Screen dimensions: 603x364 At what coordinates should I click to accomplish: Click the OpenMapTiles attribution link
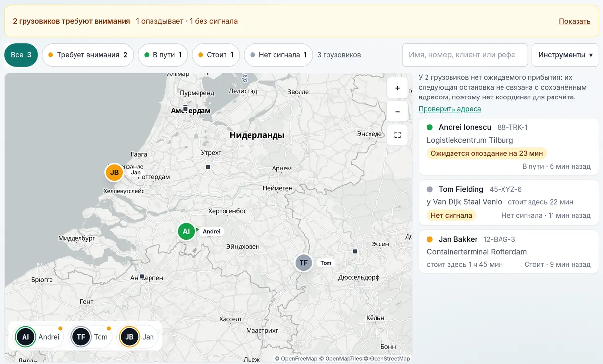point(340,359)
